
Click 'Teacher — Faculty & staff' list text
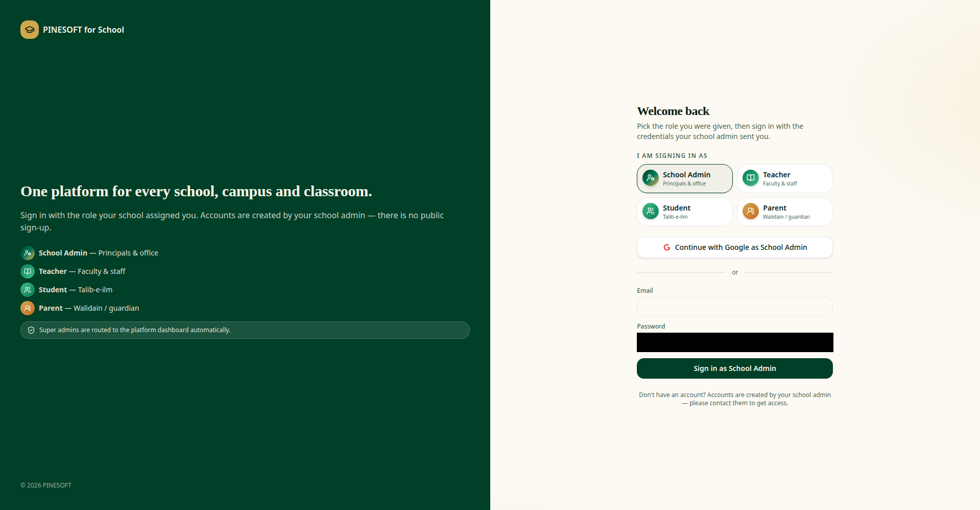pyautogui.click(x=82, y=271)
